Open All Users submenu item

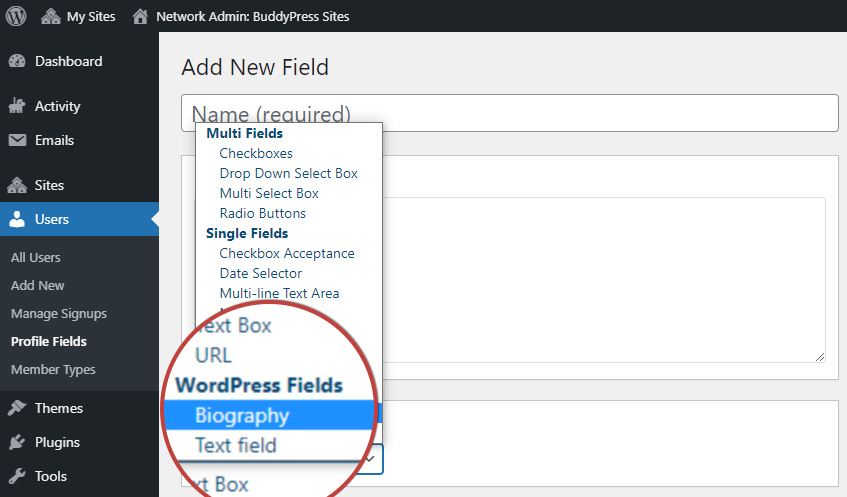click(36, 257)
